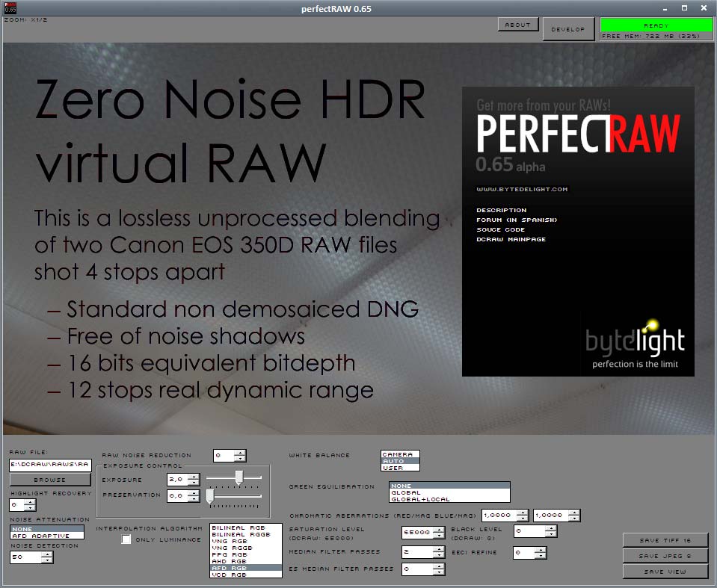Select Global+Local green equilibration
717x588 pixels.
(449, 499)
